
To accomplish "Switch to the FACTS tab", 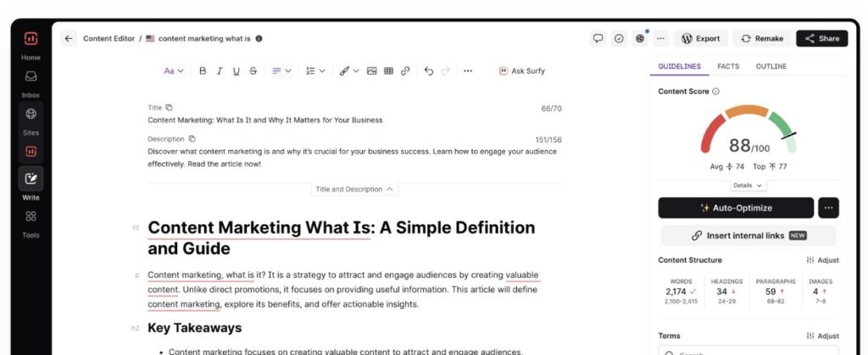I will click(728, 66).
